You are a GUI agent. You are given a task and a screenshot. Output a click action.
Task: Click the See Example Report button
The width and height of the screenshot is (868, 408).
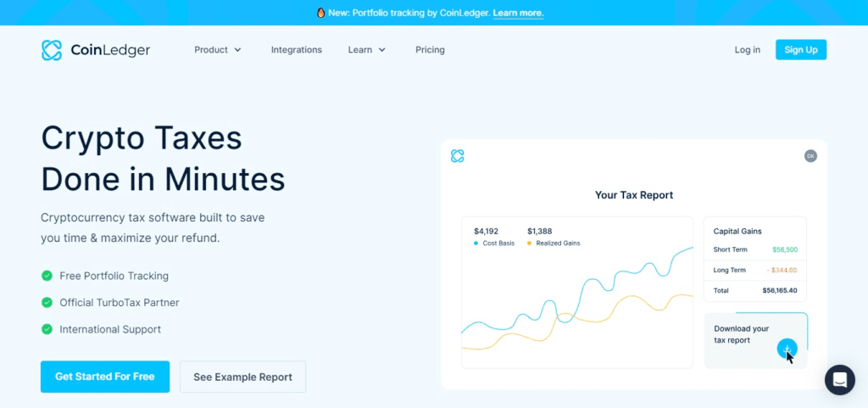point(242,377)
